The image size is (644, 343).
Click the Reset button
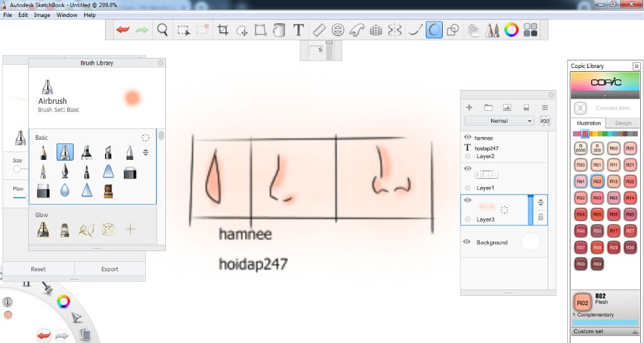point(38,269)
